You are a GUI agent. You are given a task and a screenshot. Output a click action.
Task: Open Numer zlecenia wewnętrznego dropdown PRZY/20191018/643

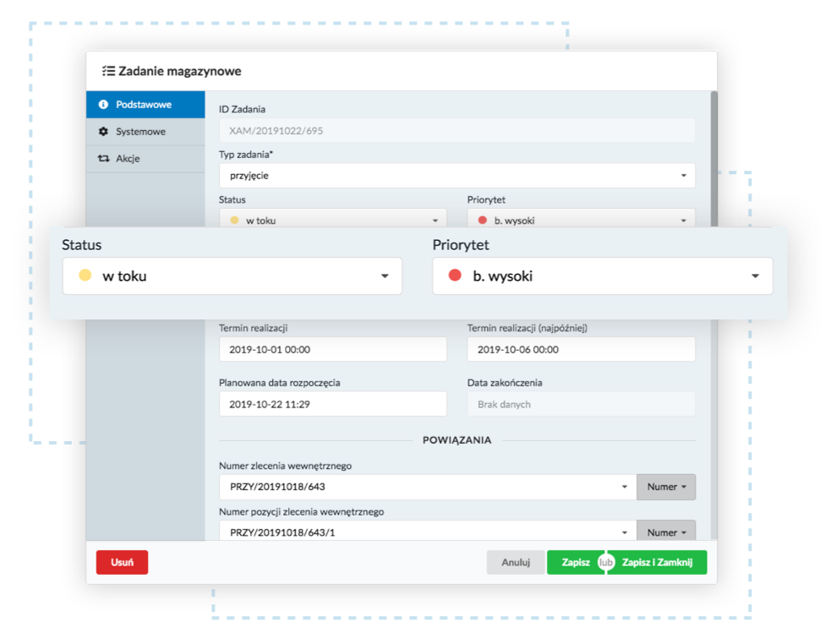[x=428, y=487]
